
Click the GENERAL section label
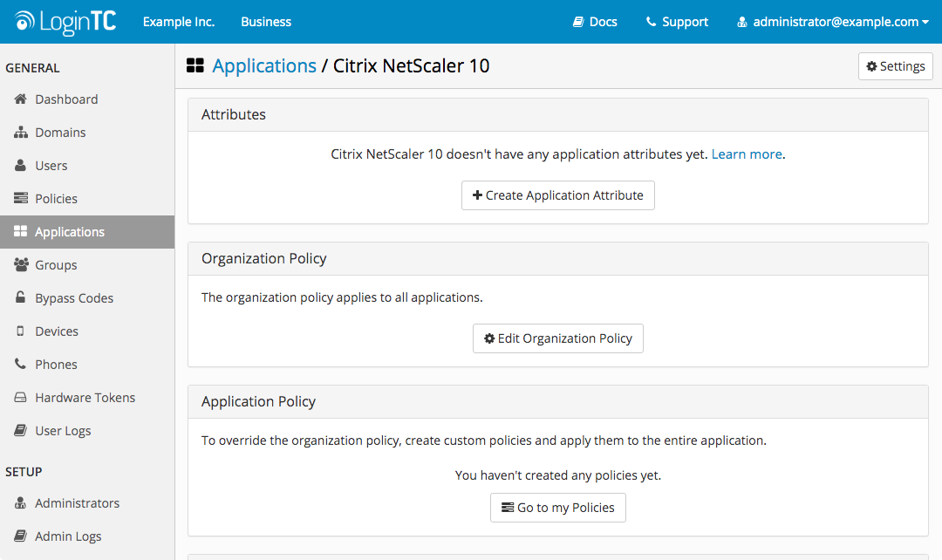[32, 68]
